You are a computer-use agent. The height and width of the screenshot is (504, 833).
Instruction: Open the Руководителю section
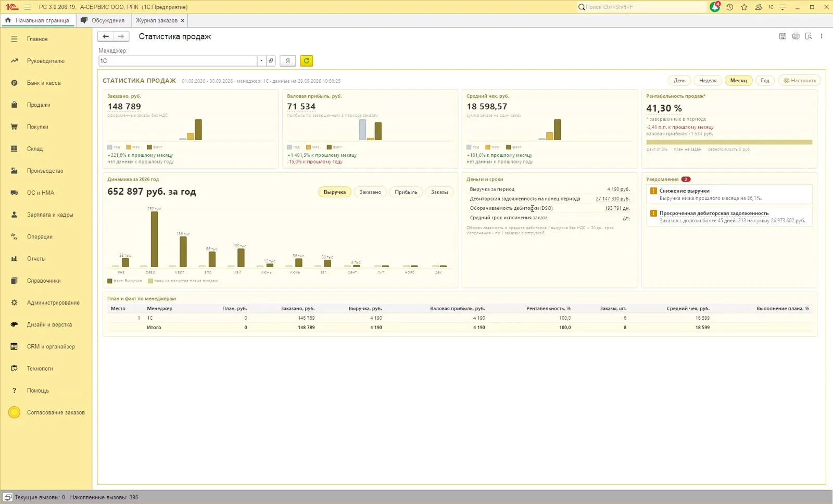45,61
